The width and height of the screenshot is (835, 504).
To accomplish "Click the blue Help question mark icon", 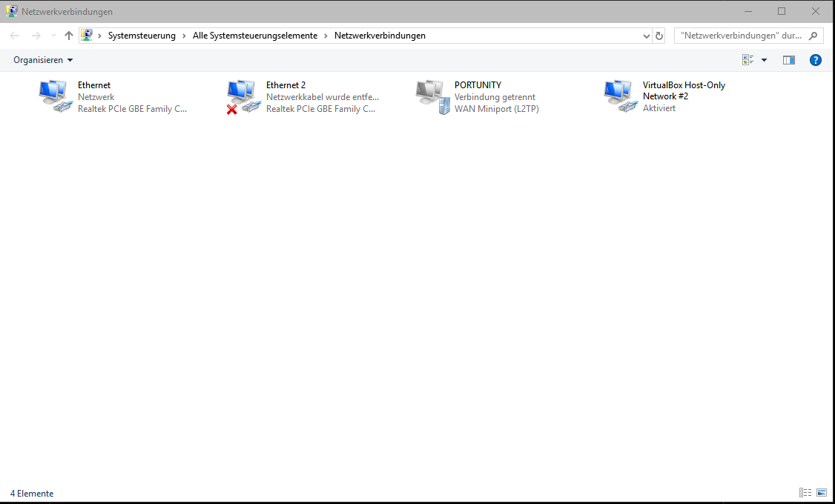I will pos(815,60).
